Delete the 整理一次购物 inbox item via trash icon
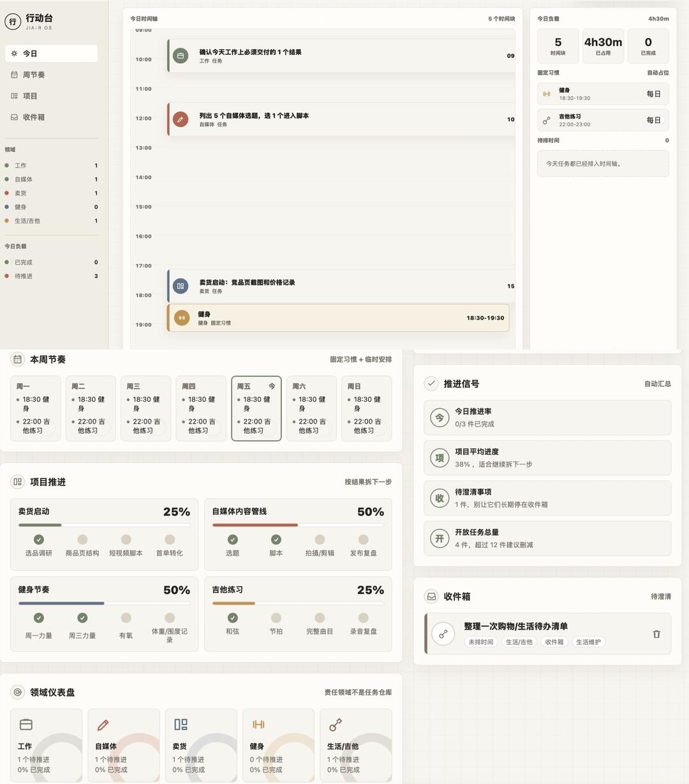689x784 pixels. [x=656, y=634]
